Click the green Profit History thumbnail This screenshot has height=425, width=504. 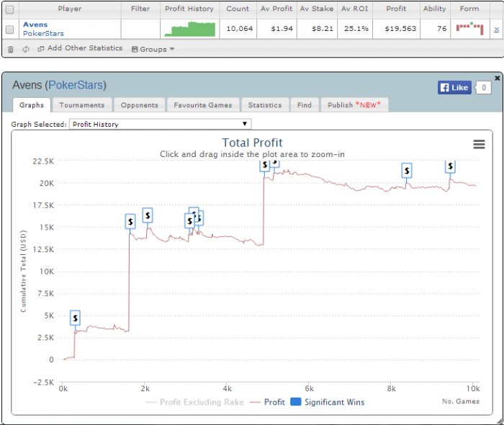pyautogui.click(x=189, y=29)
